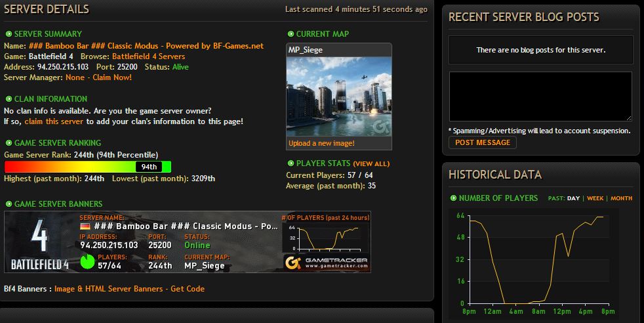Click the Number of Players history chart
The width and height of the screenshot is (644, 323).
click(x=535, y=263)
